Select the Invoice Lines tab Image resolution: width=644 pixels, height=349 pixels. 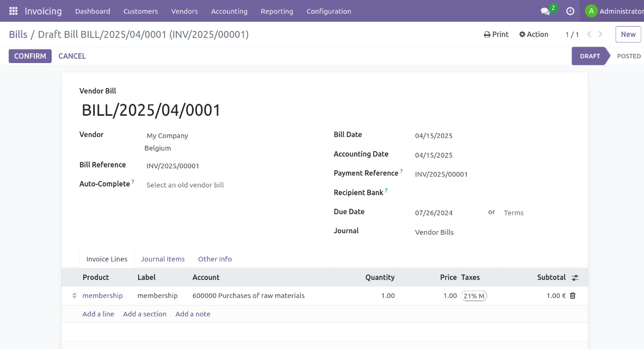click(107, 259)
